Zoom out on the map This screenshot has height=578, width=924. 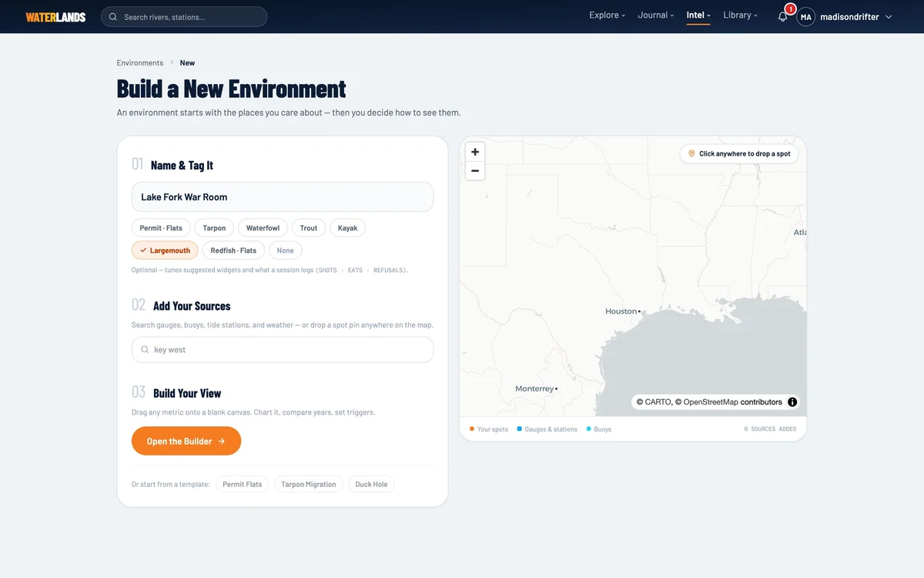click(x=475, y=171)
